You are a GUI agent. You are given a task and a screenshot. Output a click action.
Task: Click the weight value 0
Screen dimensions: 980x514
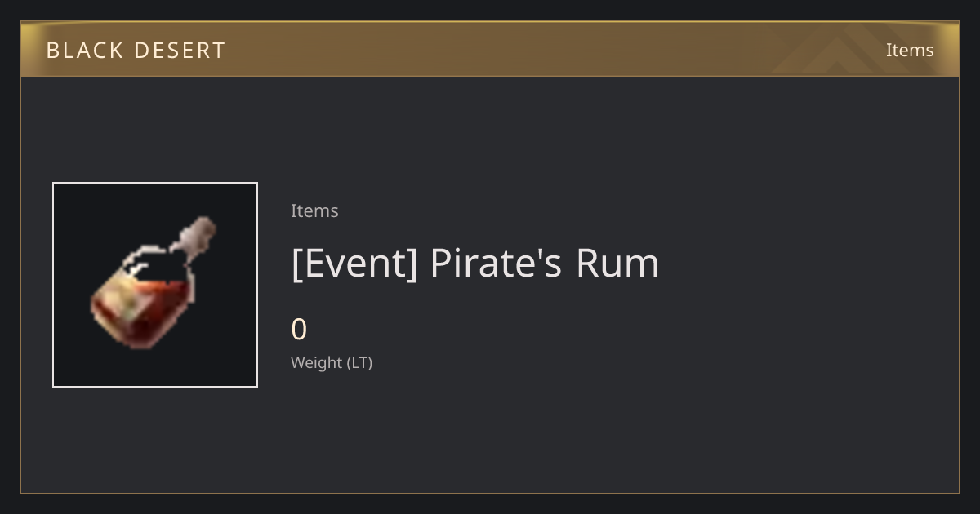(299, 330)
